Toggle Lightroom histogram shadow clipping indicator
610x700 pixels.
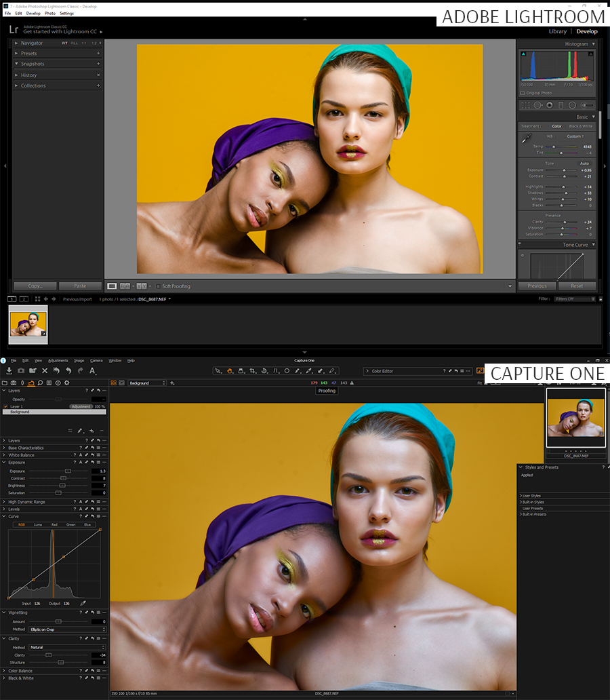coord(524,54)
